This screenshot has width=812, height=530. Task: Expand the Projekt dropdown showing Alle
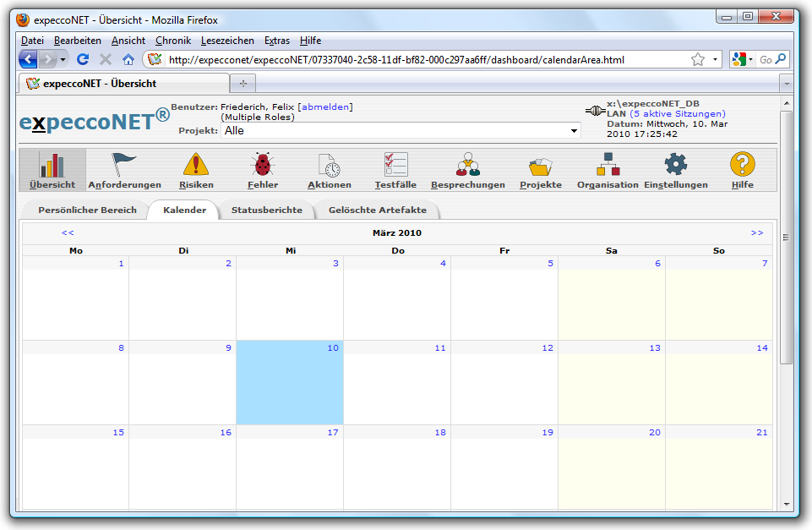click(574, 131)
